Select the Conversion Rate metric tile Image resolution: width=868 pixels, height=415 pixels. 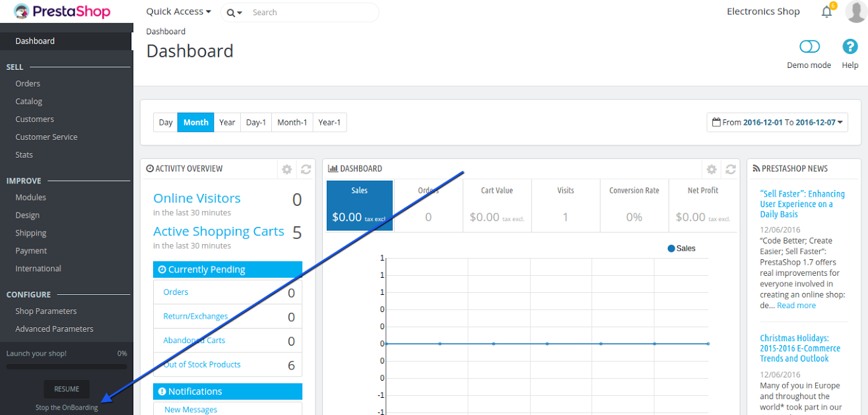tap(634, 206)
